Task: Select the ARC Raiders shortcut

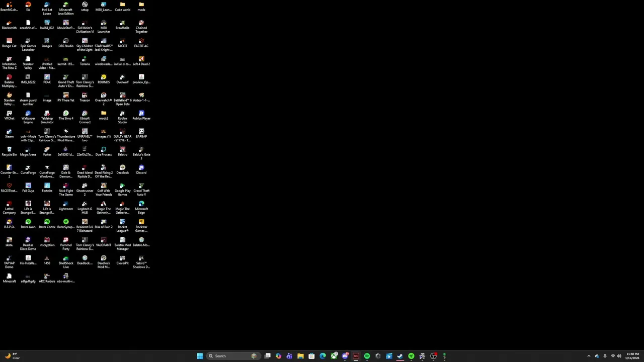Action: (x=47, y=279)
